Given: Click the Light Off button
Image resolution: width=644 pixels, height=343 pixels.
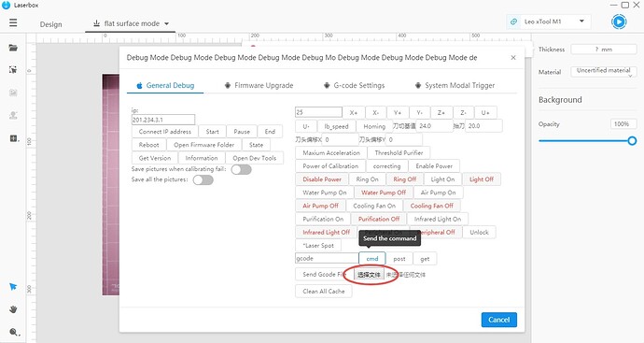Looking at the screenshot, I should pos(482,179).
